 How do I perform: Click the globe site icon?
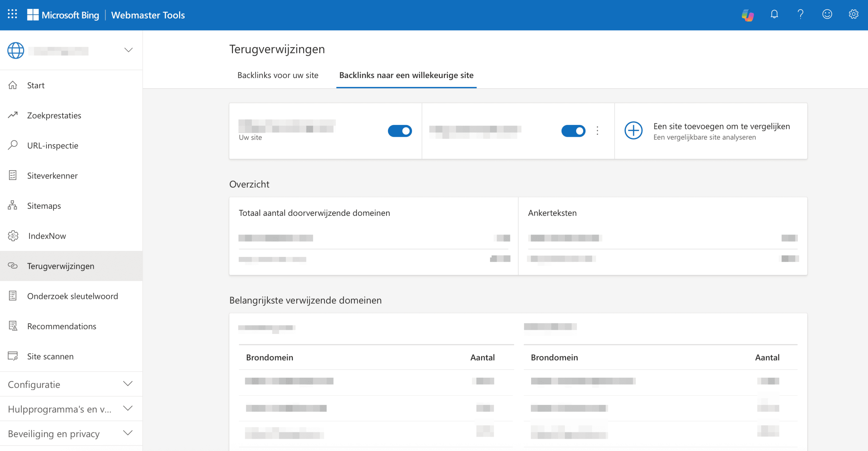pos(16,51)
